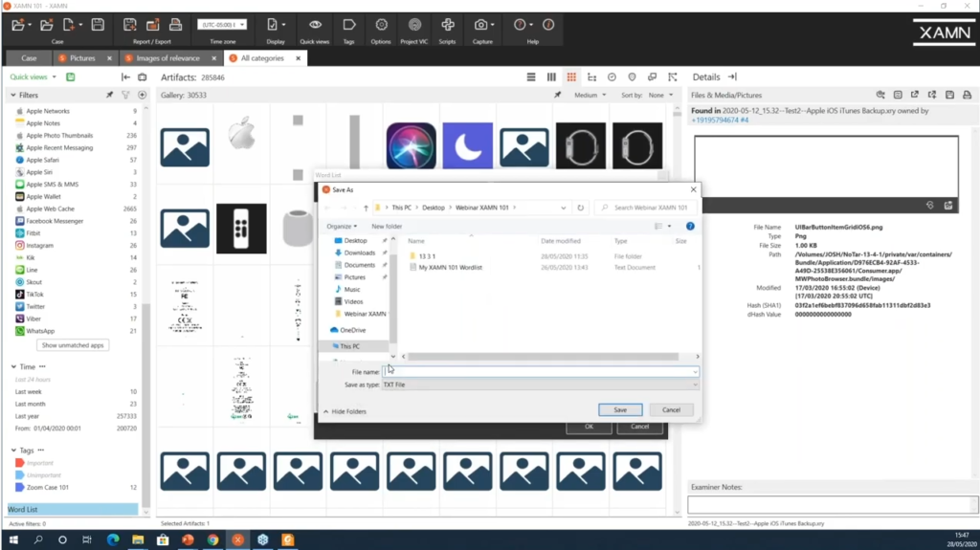This screenshot has width=980, height=550.
Task: Click the Display toolbar icon
Action: point(272,25)
